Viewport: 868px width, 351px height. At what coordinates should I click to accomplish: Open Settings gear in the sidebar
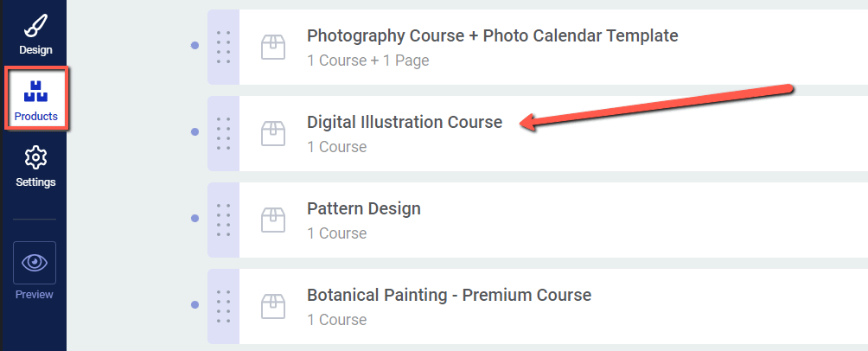(35, 166)
